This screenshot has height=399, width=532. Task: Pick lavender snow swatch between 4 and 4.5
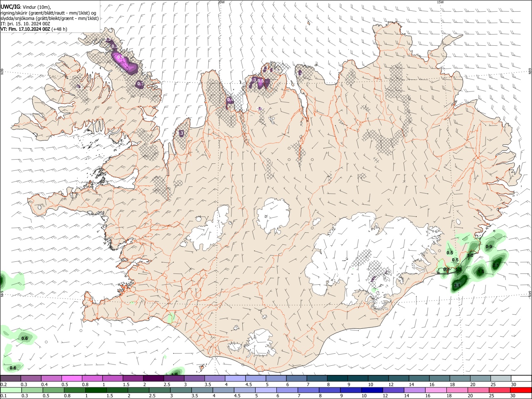tap(235, 378)
